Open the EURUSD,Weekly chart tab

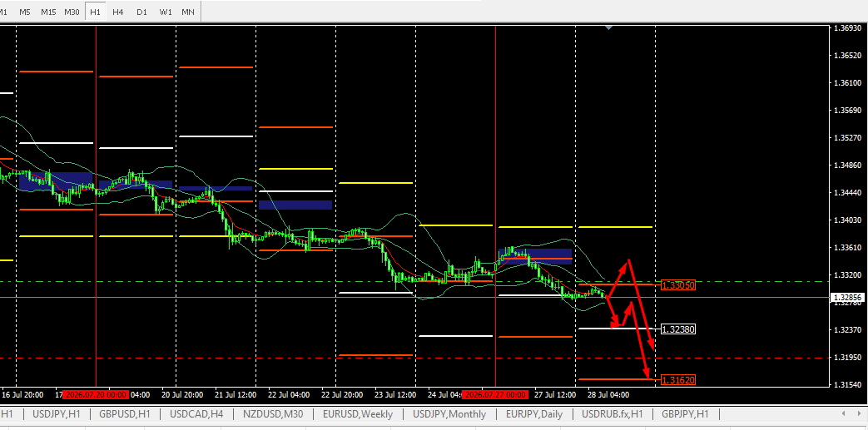coord(357,414)
